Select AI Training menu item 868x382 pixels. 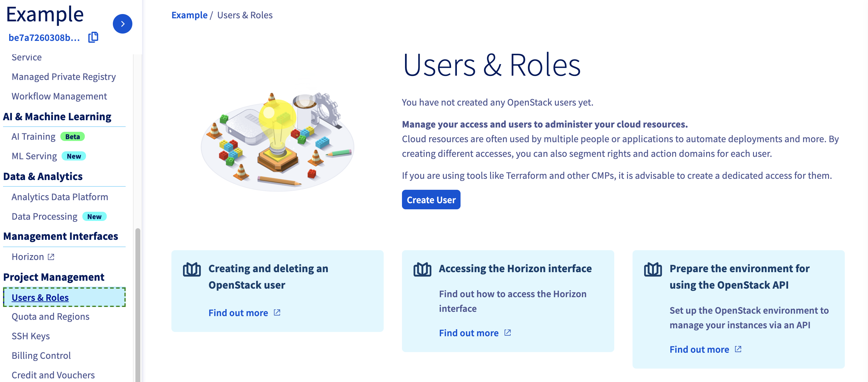33,137
